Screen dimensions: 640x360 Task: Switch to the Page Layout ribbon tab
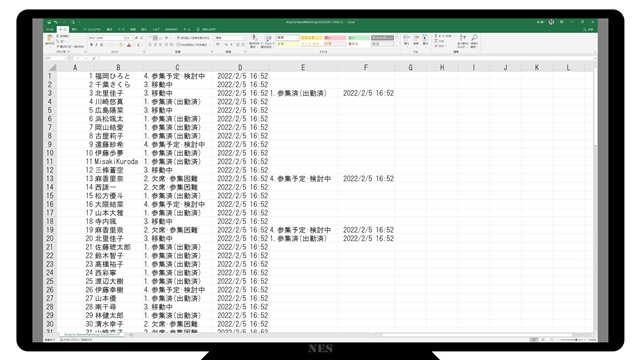[x=92, y=29]
